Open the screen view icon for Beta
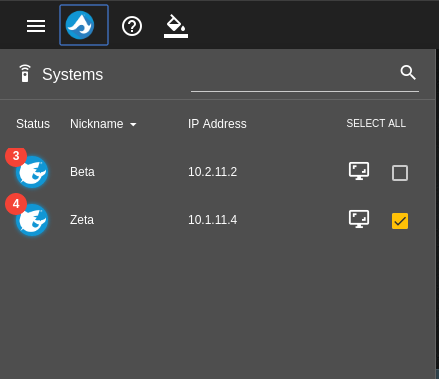The width and height of the screenshot is (439, 379). point(359,171)
